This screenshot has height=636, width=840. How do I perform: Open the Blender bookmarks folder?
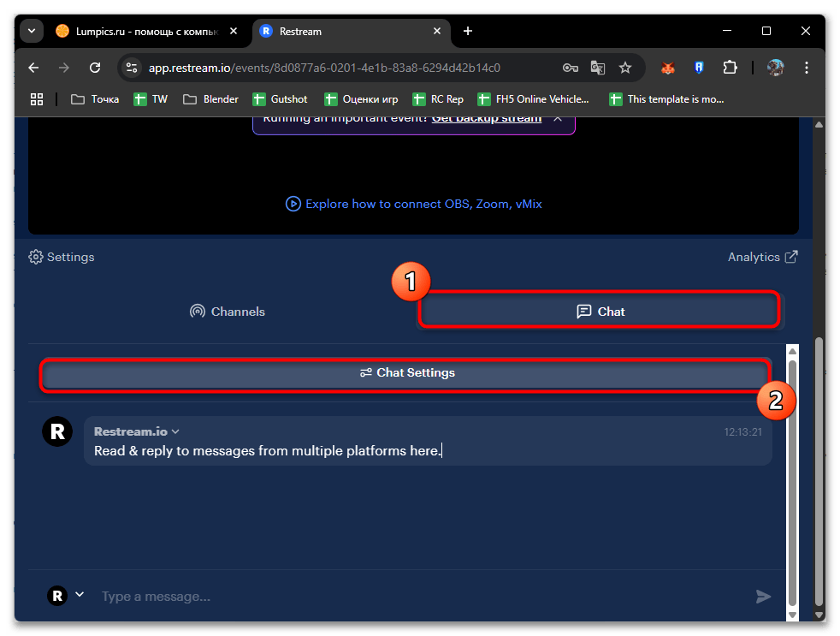pyautogui.click(x=210, y=99)
